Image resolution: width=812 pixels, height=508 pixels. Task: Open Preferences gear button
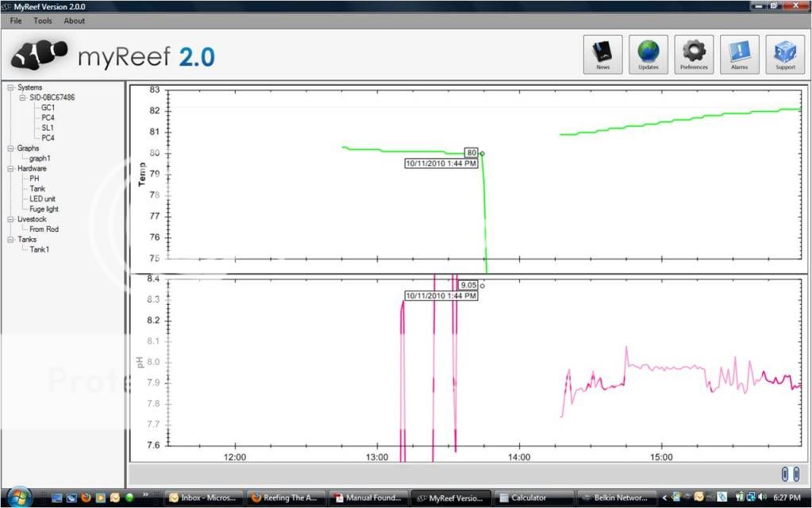(694, 55)
